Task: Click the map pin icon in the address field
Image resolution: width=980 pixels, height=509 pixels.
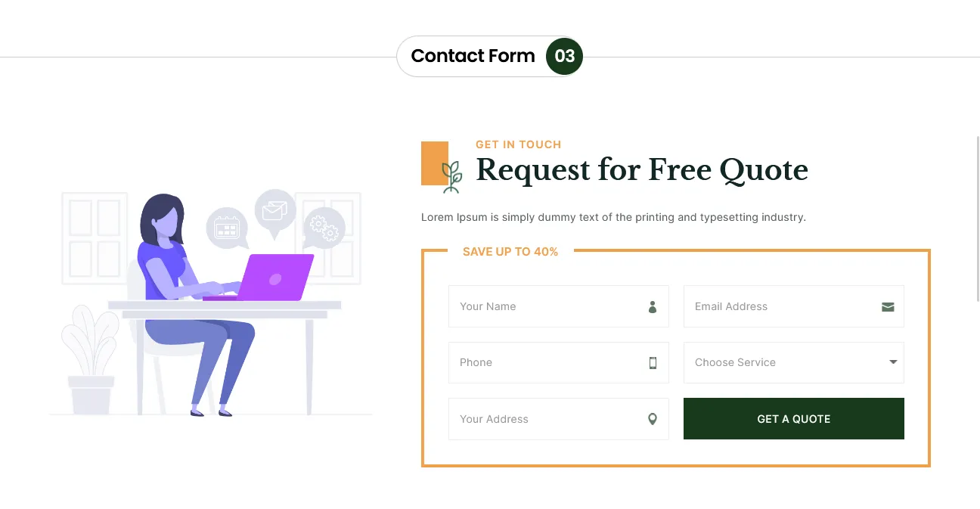Action: (x=653, y=419)
